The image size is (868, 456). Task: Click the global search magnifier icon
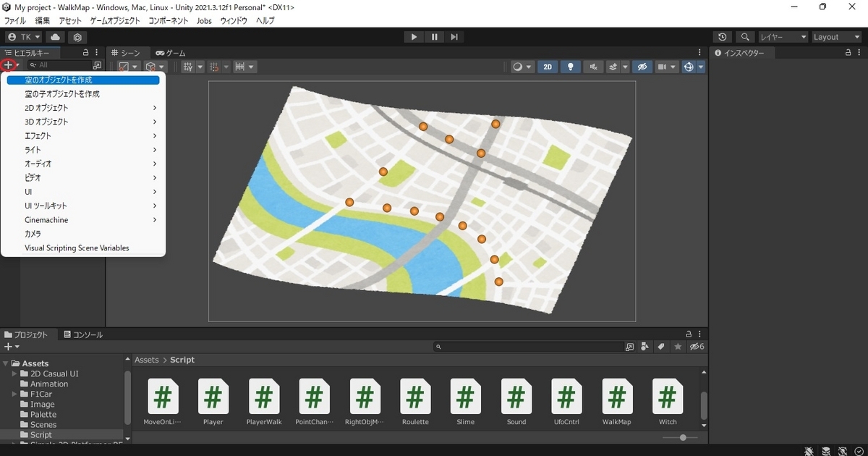(745, 37)
